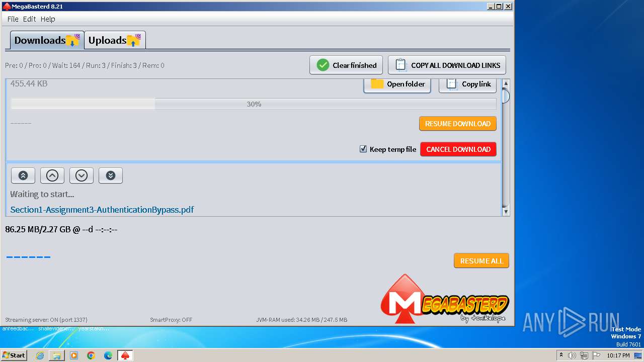644x362 pixels.
Task: Move queued download to bottom
Action: 111,175
